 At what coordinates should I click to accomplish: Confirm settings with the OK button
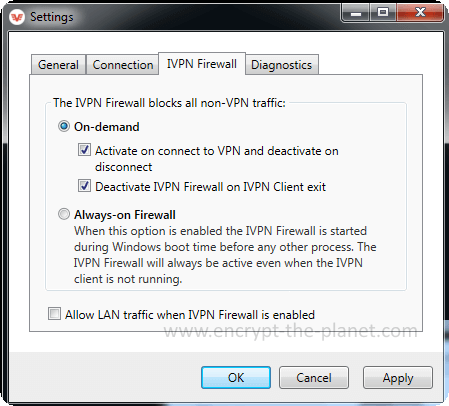point(236,378)
